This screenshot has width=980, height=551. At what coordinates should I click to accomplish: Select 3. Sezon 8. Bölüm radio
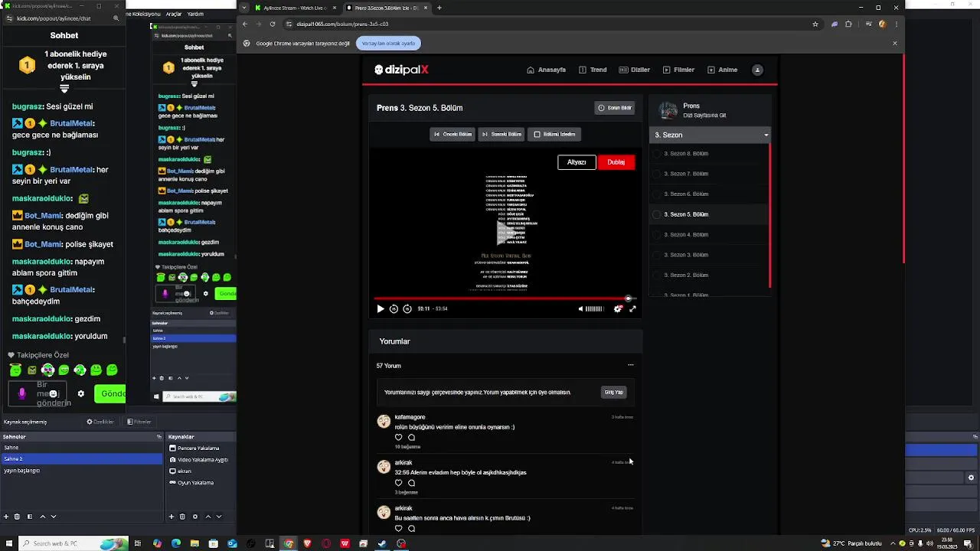coord(656,154)
